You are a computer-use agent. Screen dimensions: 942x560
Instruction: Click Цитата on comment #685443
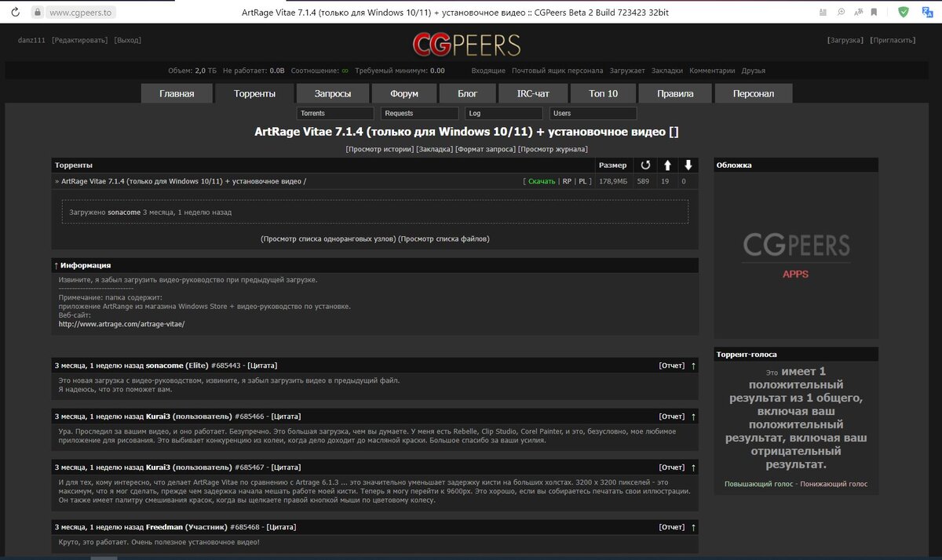pyautogui.click(x=261, y=365)
